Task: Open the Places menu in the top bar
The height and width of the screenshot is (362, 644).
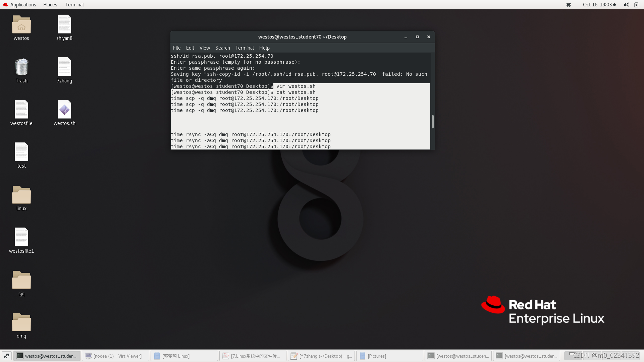Action: (x=50, y=4)
